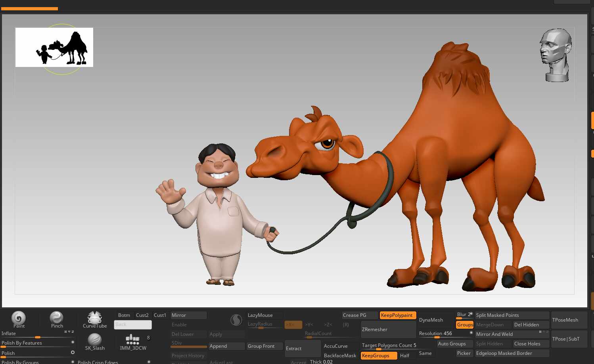Click the Apply button
Image resolution: width=594 pixels, height=364 pixels.
[x=226, y=334]
